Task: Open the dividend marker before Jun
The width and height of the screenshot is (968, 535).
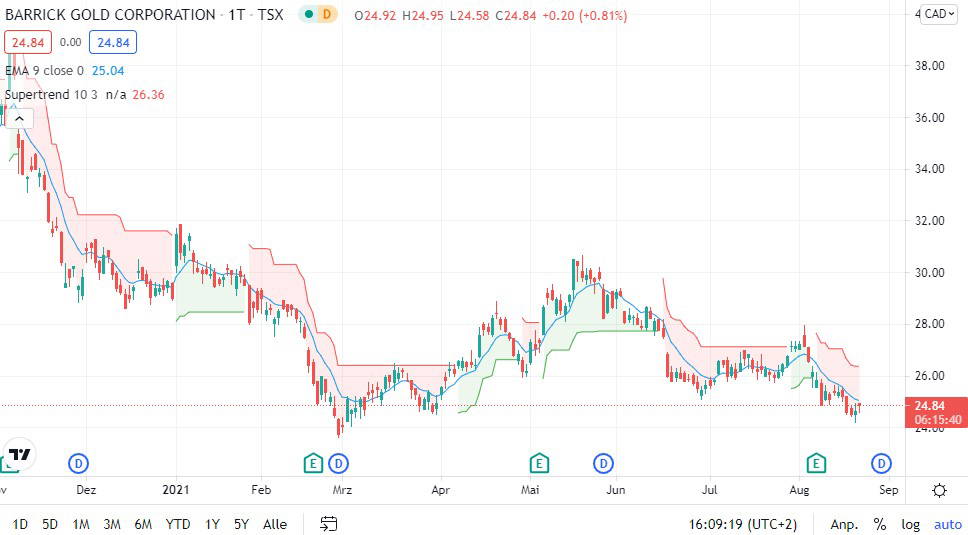Action: click(x=603, y=463)
